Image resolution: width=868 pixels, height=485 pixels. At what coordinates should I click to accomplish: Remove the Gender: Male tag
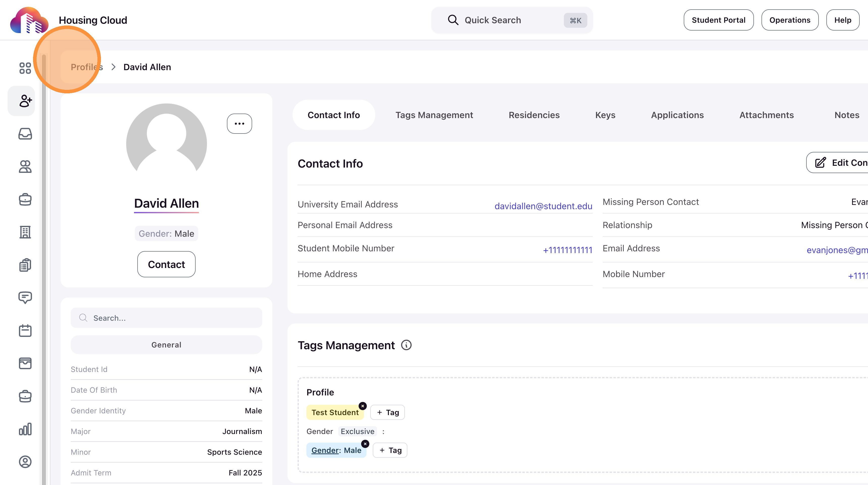pyautogui.click(x=365, y=444)
